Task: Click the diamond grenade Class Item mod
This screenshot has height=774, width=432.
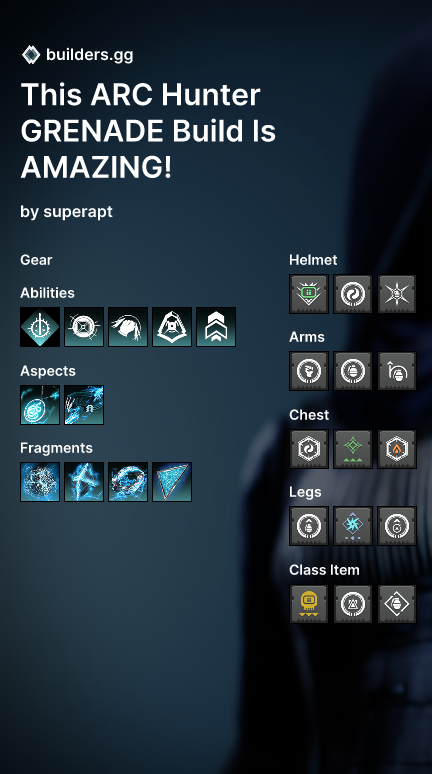Action: tap(397, 604)
